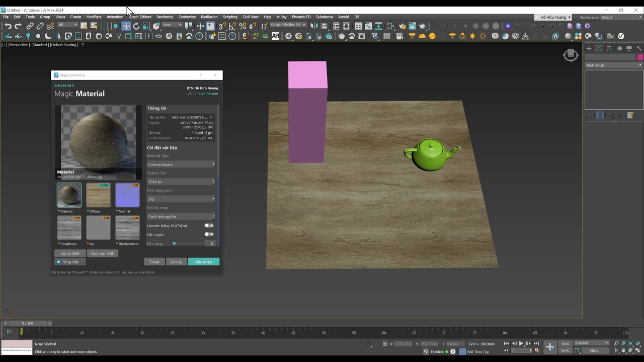The width and height of the screenshot is (644, 362).
Task: Activate the Select and Scale tool
Action: coord(146,26)
